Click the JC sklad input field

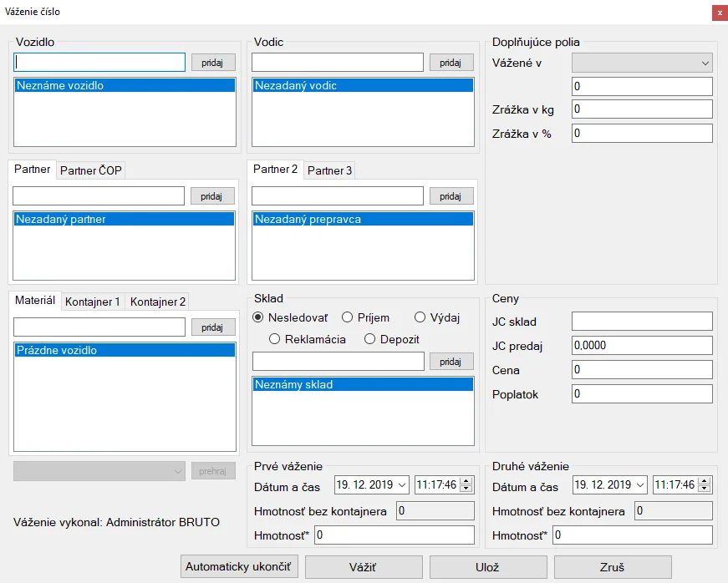click(642, 321)
